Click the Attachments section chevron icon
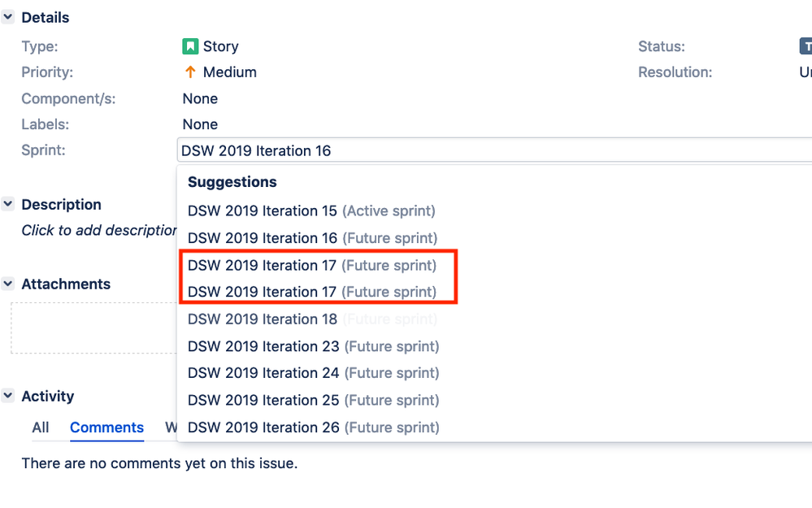 coord(8,284)
